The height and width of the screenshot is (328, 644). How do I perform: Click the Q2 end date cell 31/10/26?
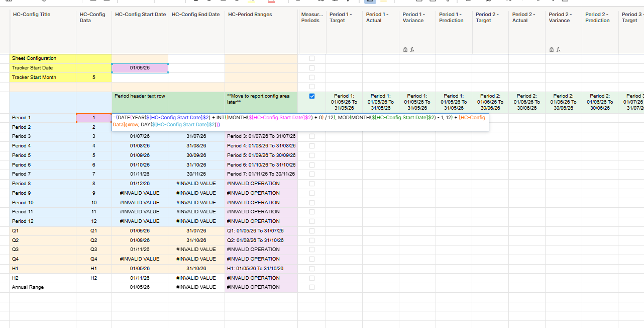pyautogui.click(x=196, y=240)
